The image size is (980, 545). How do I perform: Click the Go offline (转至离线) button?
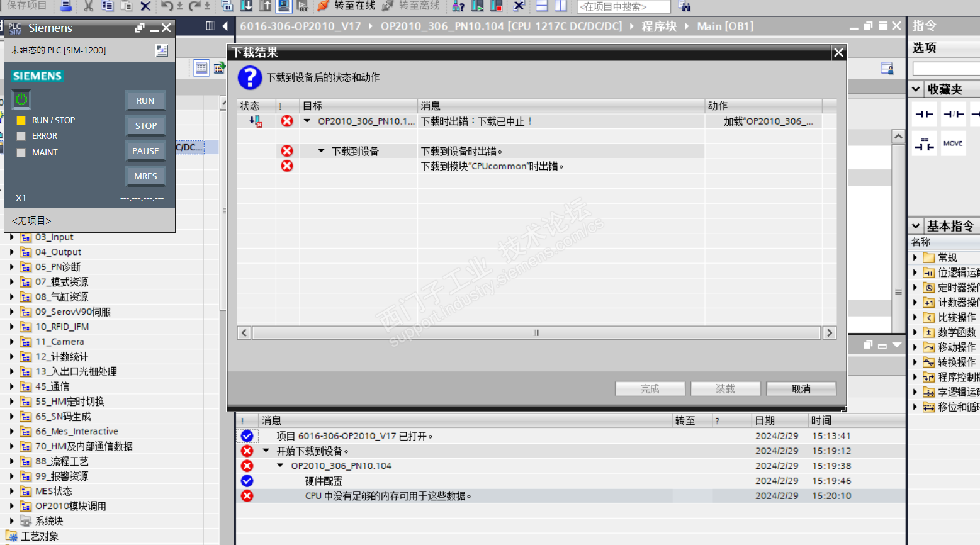click(411, 6)
